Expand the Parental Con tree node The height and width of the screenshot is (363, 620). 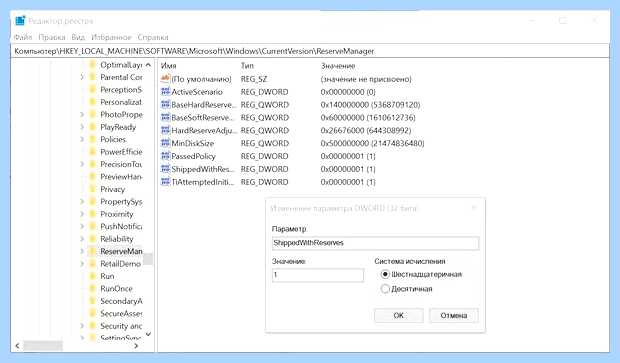point(82,77)
